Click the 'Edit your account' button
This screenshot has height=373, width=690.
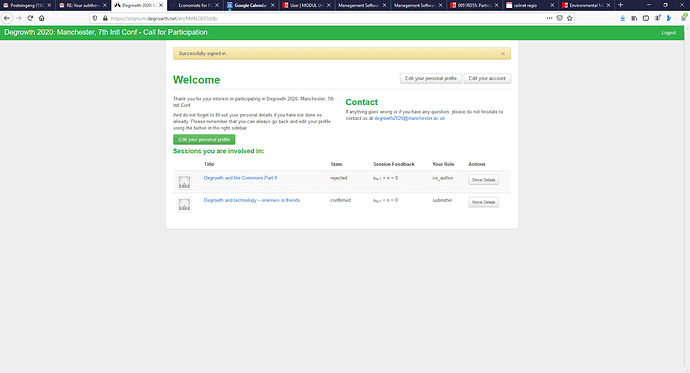tap(487, 78)
